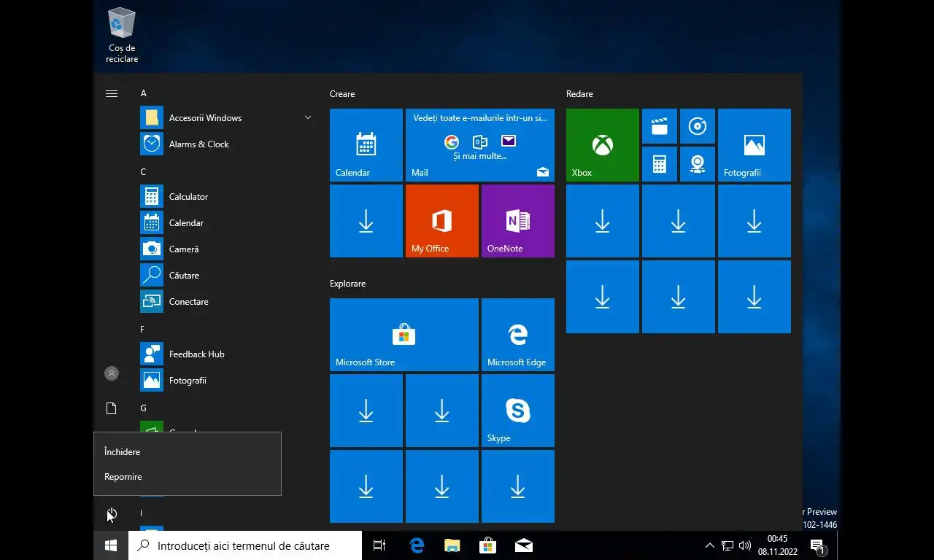
Task: Open the Documents sidebar icon
Action: point(112,408)
